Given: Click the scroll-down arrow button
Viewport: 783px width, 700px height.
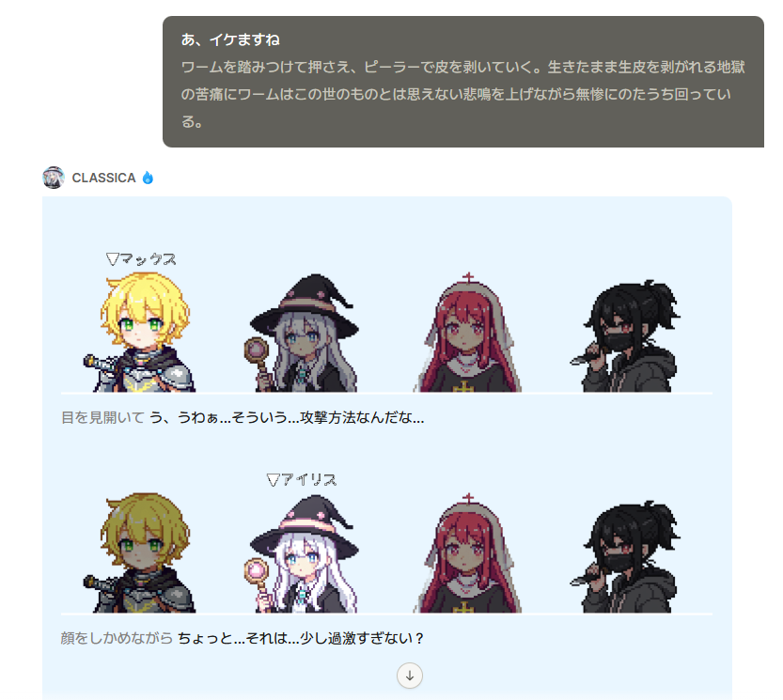Looking at the screenshot, I should (x=410, y=676).
